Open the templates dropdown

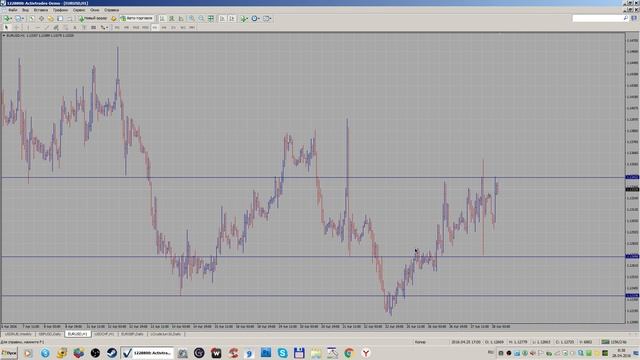267,18
